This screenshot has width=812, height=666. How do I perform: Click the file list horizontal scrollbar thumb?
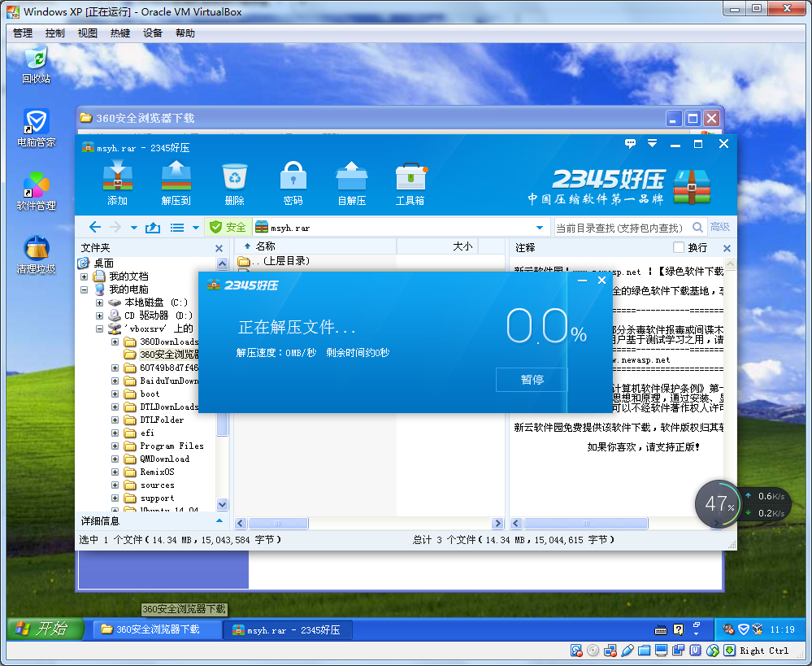pos(278,524)
